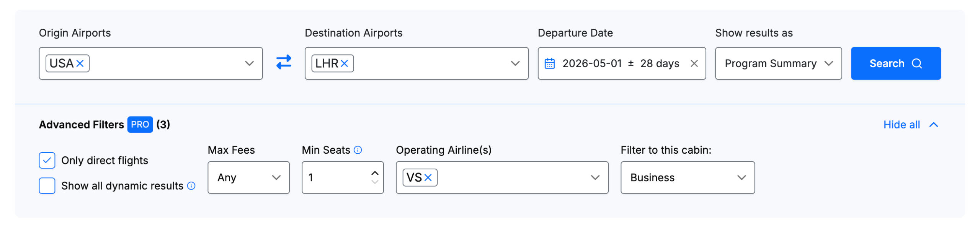Screen dimensions: 980x229
Task: Uncheck Only direct flights
Action: pos(47,161)
